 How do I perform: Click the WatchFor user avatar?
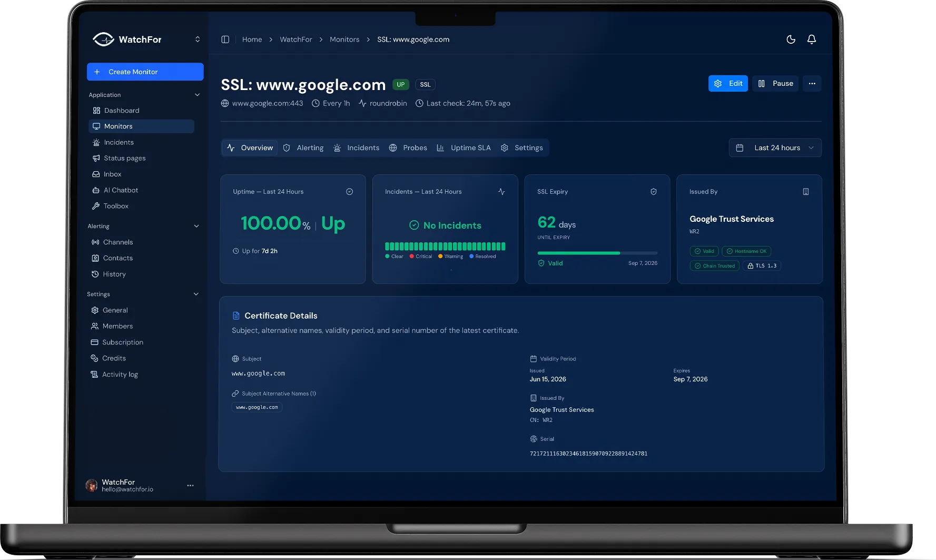pos(92,485)
